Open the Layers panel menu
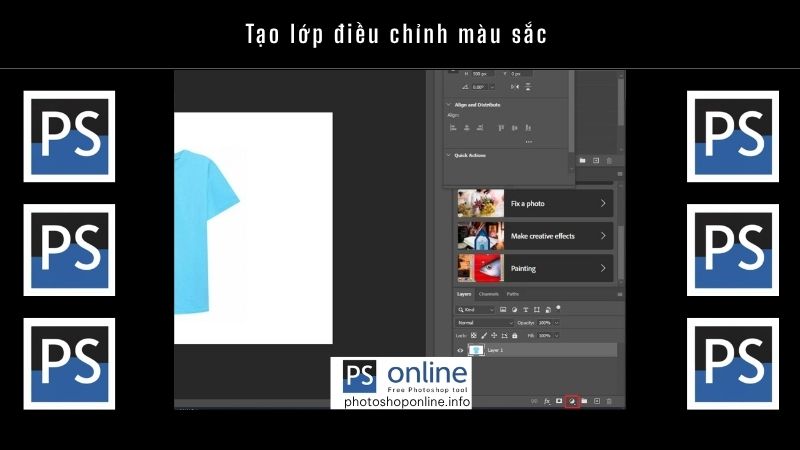 (x=620, y=294)
